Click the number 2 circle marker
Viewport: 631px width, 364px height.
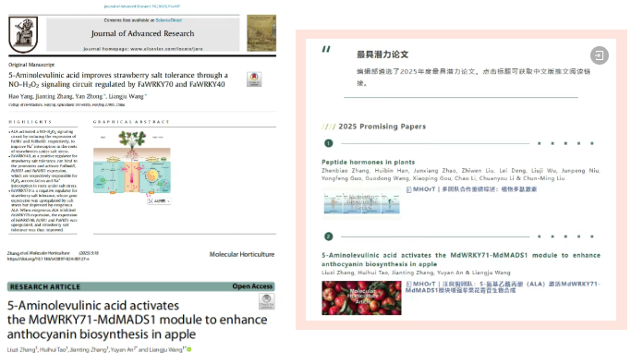[328, 237]
